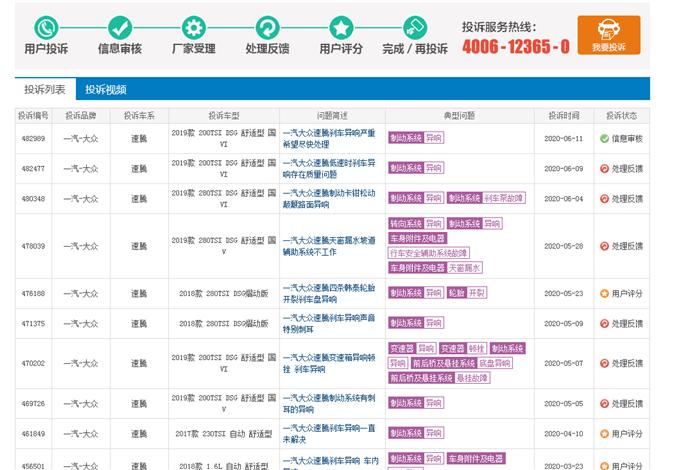Click green status icon for complaint 482989
The width and height of the screenshot is (700, 470).
(x=604, y=139)
